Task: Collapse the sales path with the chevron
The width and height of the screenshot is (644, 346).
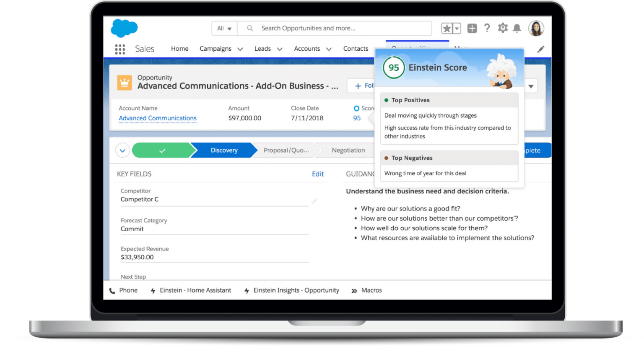Action: click(122, 150)
